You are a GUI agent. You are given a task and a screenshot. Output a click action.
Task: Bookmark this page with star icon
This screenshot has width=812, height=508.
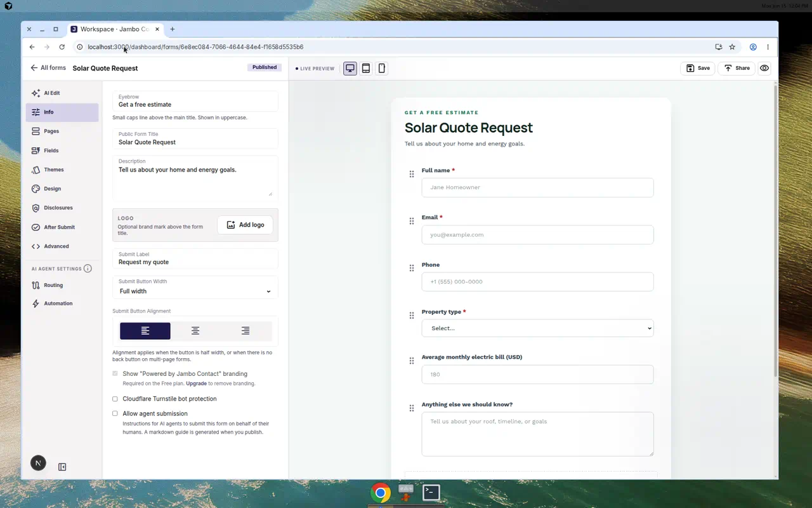732,47
